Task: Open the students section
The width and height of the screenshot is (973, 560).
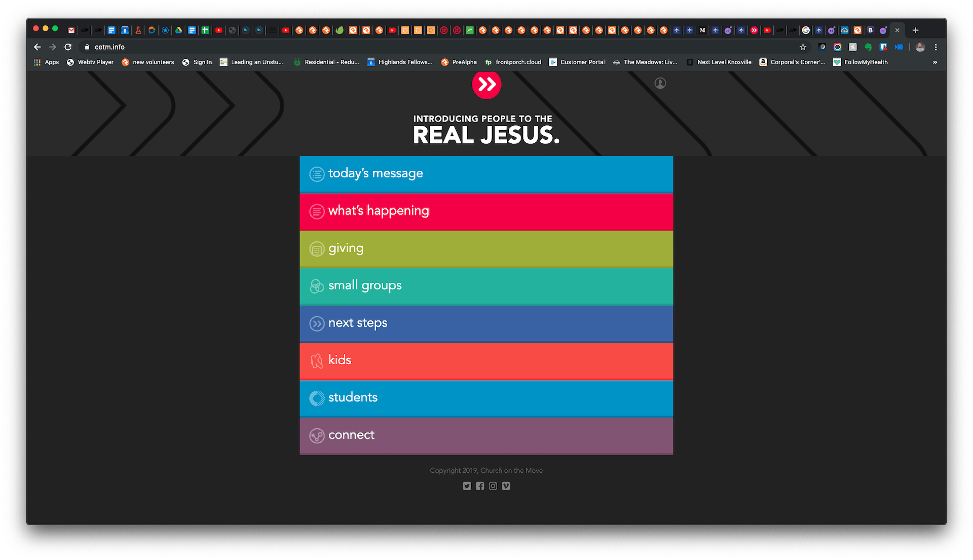Action: pos(486,398)
